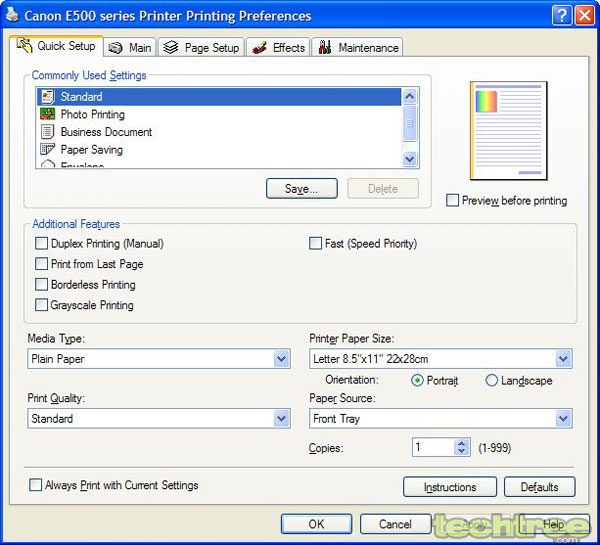Enable Duplex Printing (Manual)
This screenshot has height=545, width=600.
tap(41, 243)
